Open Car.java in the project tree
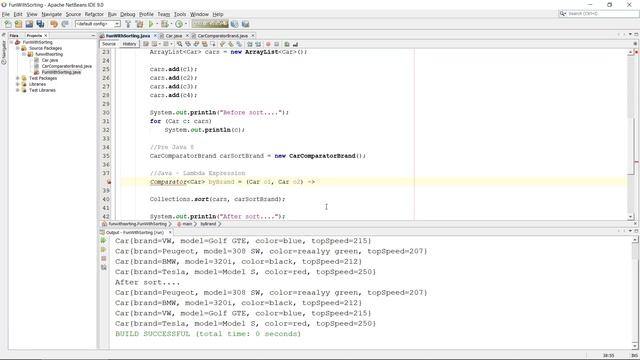The height and width of the screenshot is (360, 640). 50,60
